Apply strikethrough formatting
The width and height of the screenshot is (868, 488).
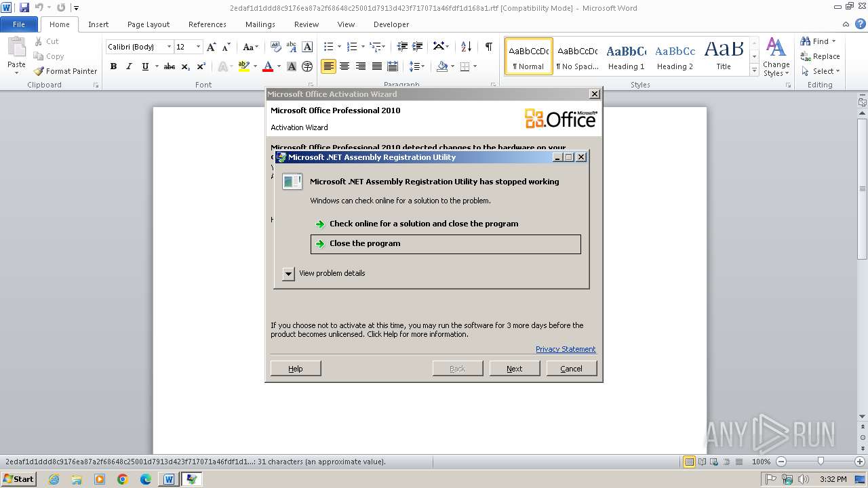pyautogui.click(x=170, y=66)
